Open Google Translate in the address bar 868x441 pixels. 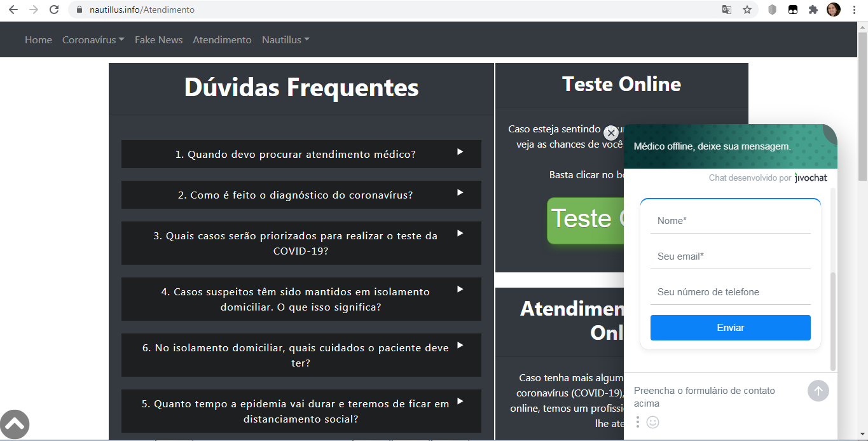tap(727, 10)
